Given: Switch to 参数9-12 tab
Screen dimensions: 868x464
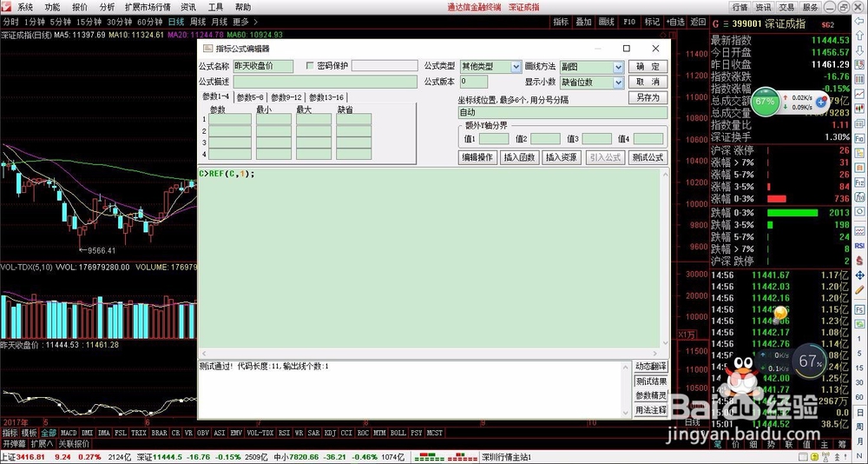Looking at the screenshot, I should (x=286, y=97).
